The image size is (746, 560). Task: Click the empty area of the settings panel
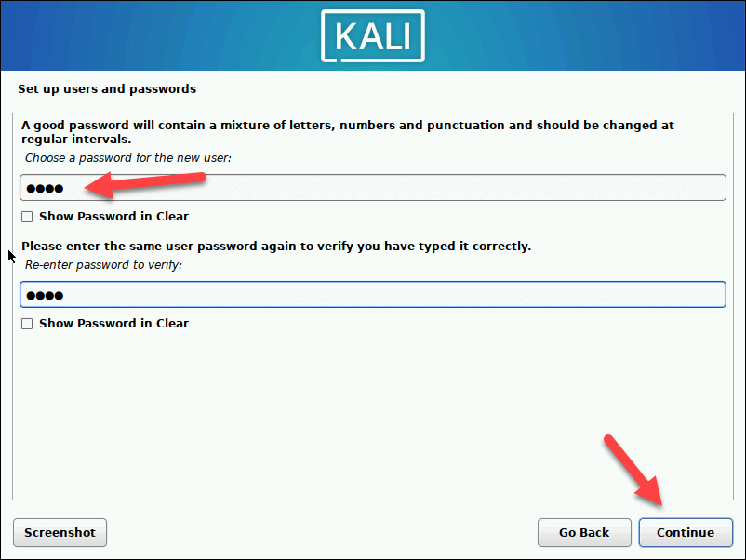372,414
